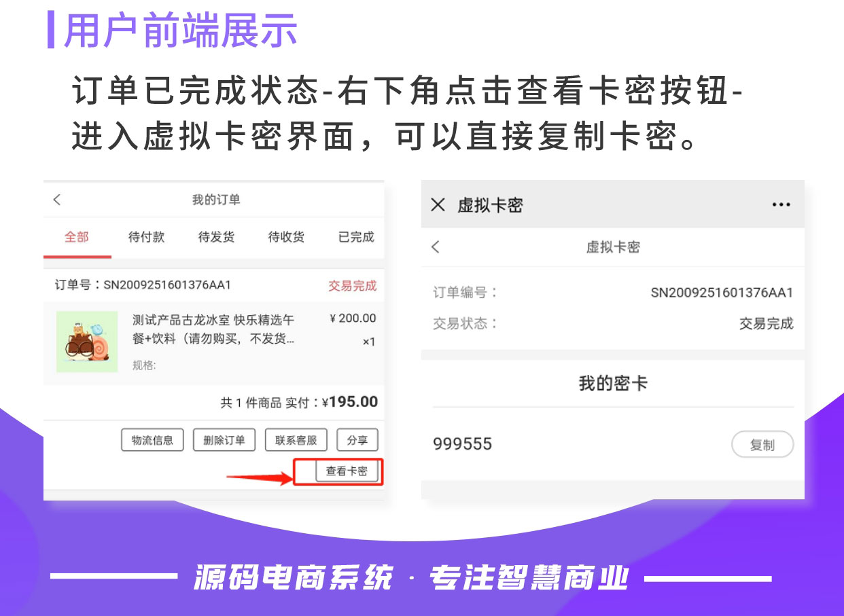Open 物流信息 logistics details

[152, 439]
